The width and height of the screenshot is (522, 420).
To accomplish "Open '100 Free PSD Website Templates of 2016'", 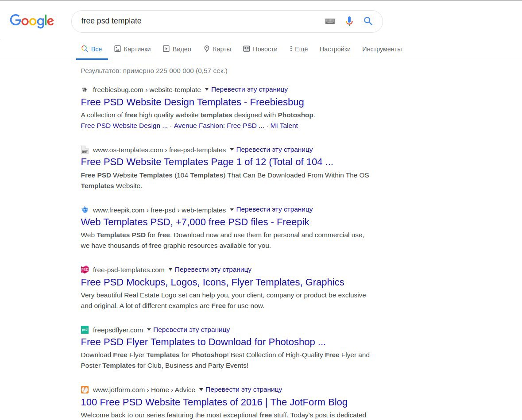I will (214, 402).
